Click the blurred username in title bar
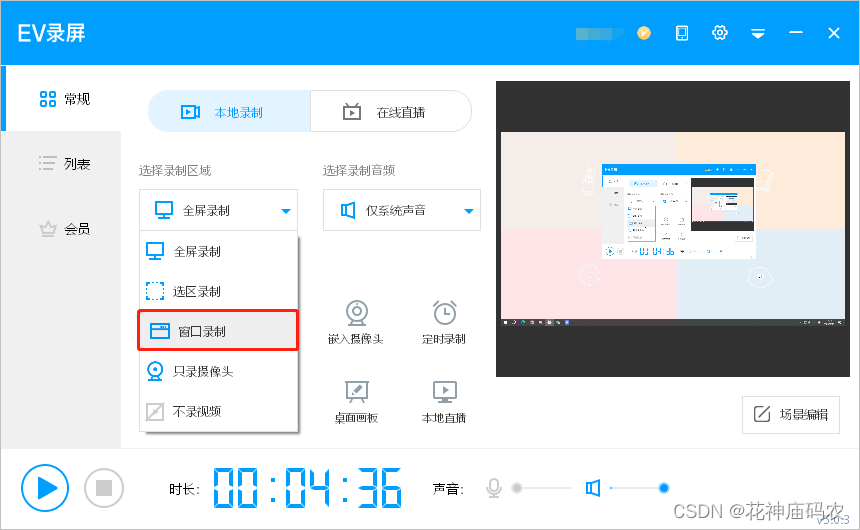 (599, 34)
